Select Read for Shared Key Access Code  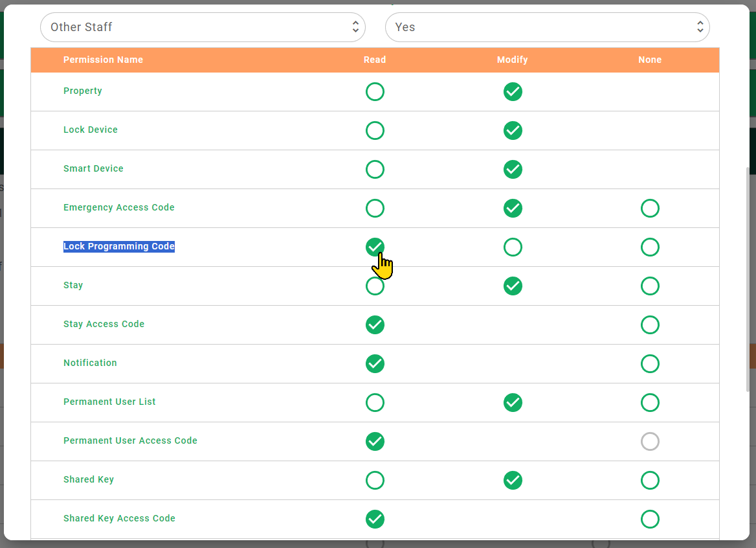coord(375,519)
